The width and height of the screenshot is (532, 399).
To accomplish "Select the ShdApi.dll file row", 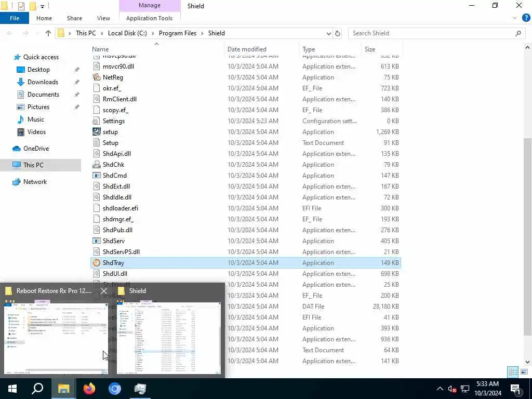I will tap(246, 153).
